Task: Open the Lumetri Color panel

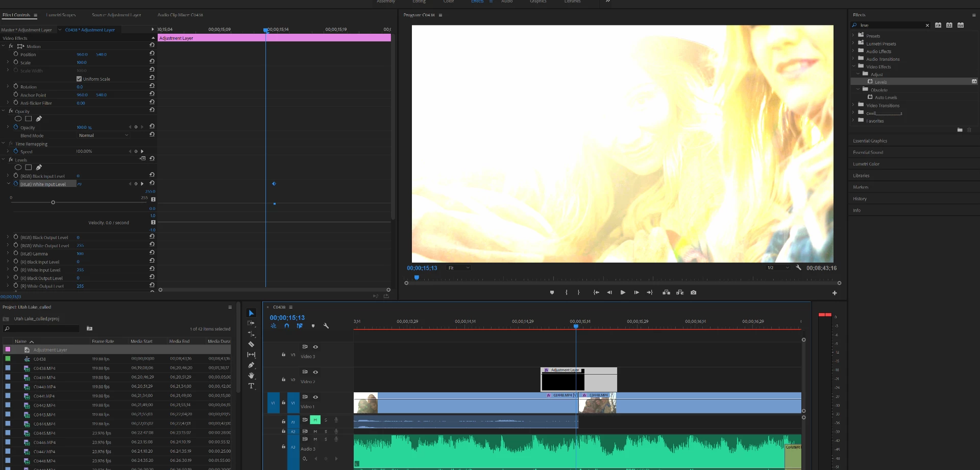Action: coord(866,164)
